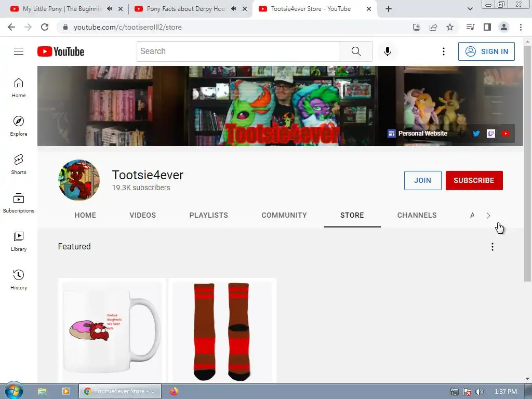Show more channel tabs with the right chevron
This screenshot has height=399, width=532.
(488, 216)
